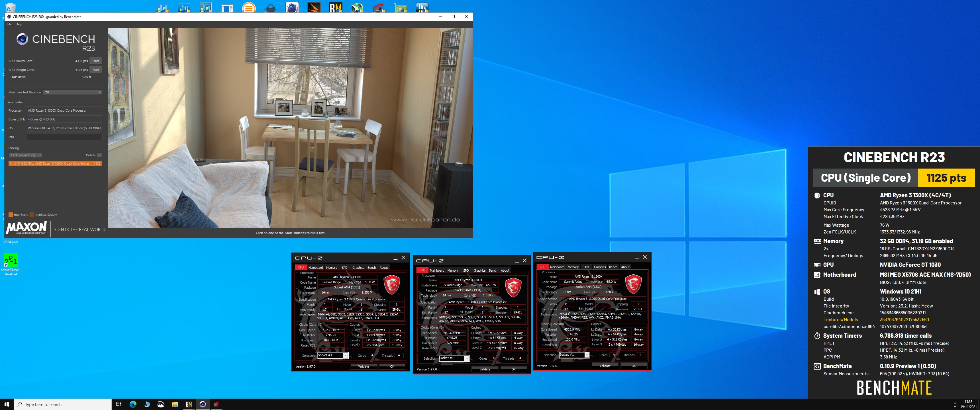The width and height of the screenshot is (980, 410).
Task: Open Task View from the taskbar
Action: coord(118,404)
